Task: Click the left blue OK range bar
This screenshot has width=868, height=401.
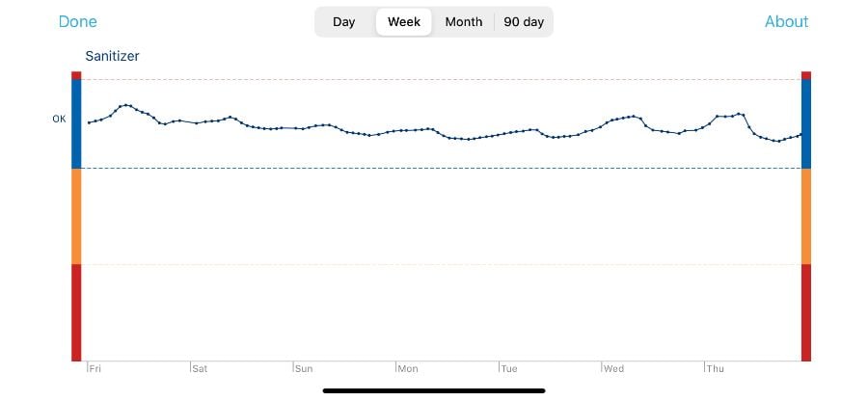Action: (x=76, y=123)
